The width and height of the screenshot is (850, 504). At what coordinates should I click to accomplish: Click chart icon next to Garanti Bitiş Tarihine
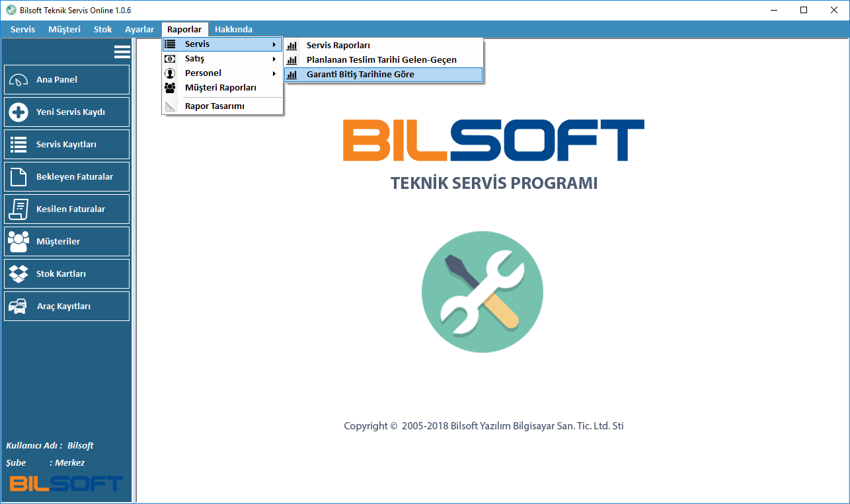tap(291, 75)
